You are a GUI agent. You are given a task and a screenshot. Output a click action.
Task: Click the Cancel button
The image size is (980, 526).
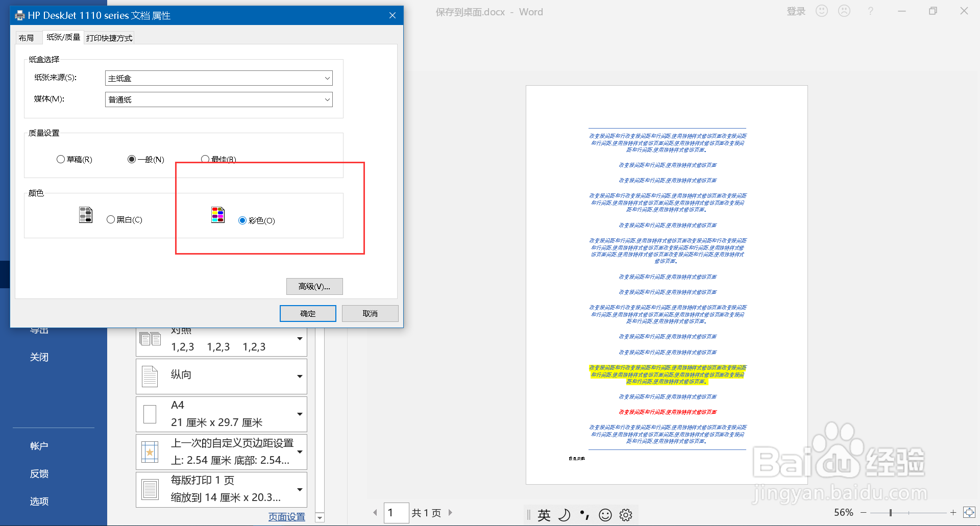tap(370, 313)
